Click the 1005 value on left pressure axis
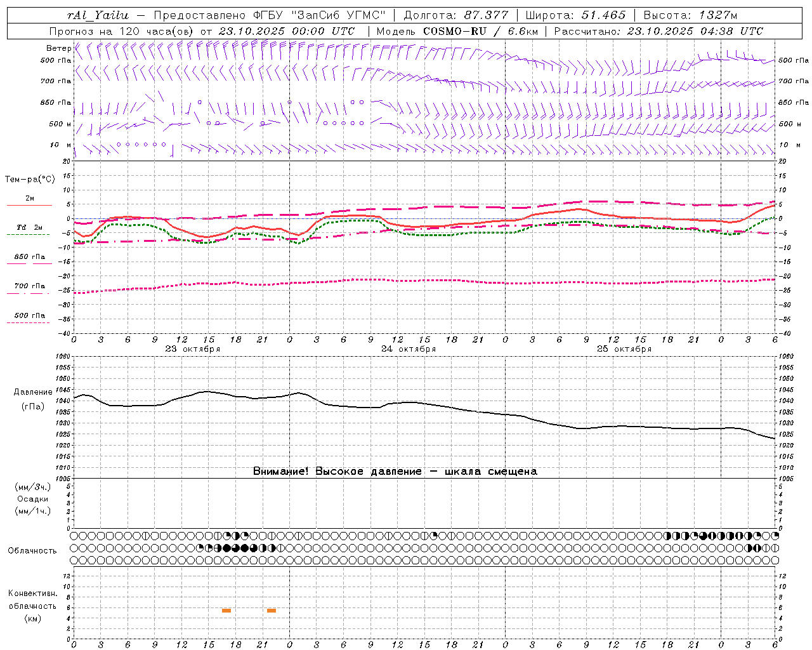This screenshot has width=812, height=650. coord(62,479)
